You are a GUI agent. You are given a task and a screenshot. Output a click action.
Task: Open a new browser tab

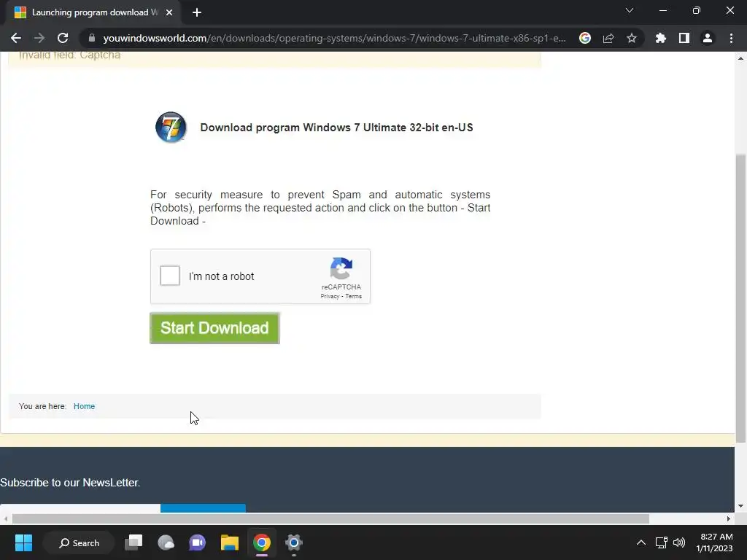pyautogui.click(x=197, y=12)
